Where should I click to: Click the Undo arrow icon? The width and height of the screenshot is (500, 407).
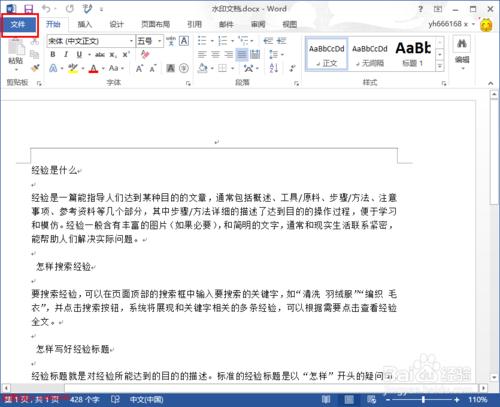coord(46,9)
